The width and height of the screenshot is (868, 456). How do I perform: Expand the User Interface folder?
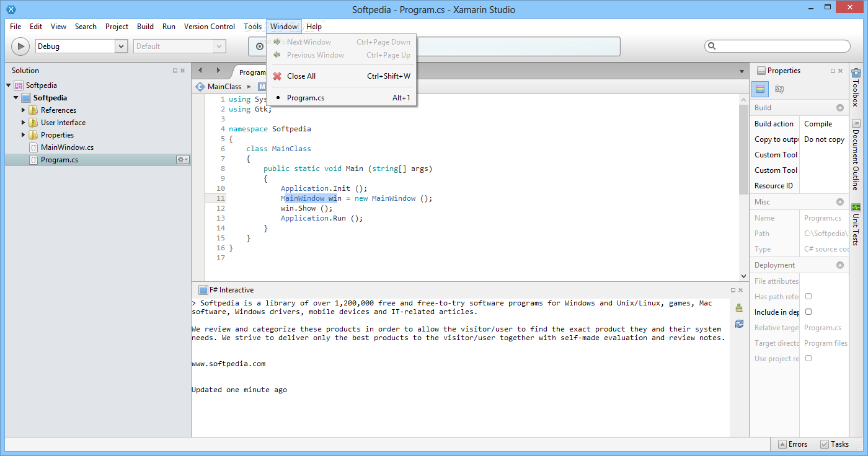(24, 123)
